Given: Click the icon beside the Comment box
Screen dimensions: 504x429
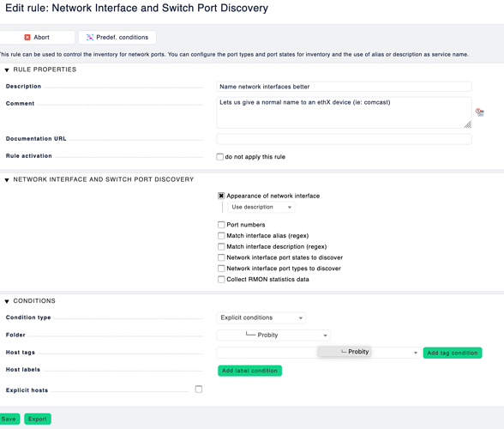Looking at the screenshot, I should pos(480,112).
